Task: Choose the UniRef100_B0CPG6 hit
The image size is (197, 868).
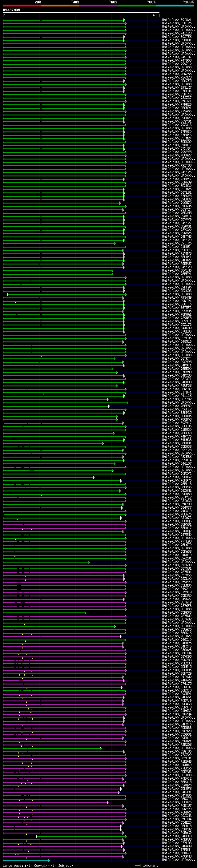Action: click(x=177, y=487)
